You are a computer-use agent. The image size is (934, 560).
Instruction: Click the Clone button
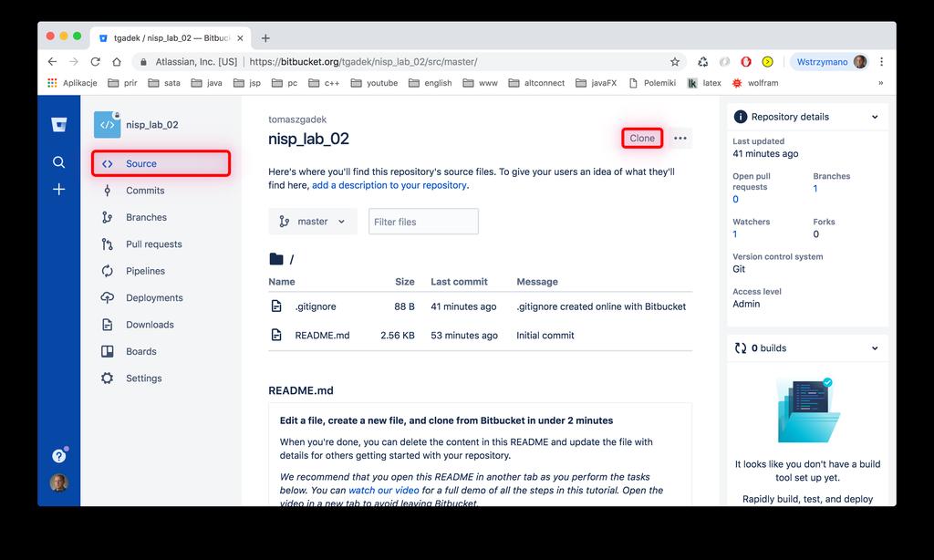coord(642,139)
